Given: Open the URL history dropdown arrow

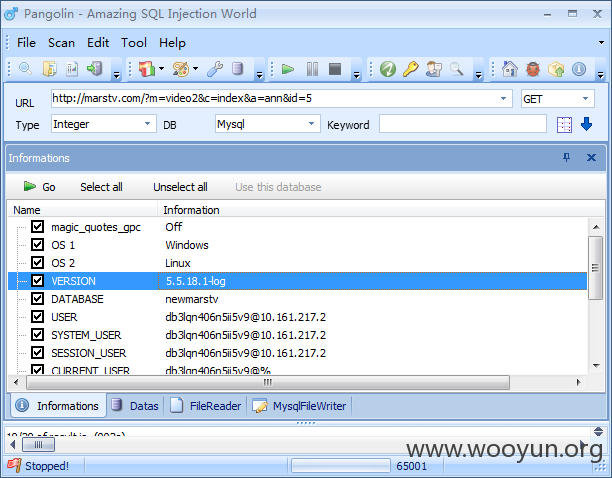Looking at the screenshot, I should [503, 99].
